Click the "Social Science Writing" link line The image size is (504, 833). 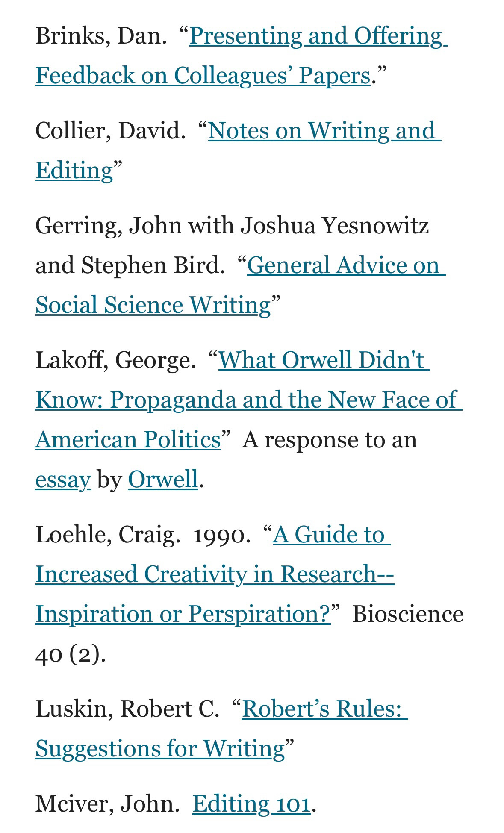[153, 305]
